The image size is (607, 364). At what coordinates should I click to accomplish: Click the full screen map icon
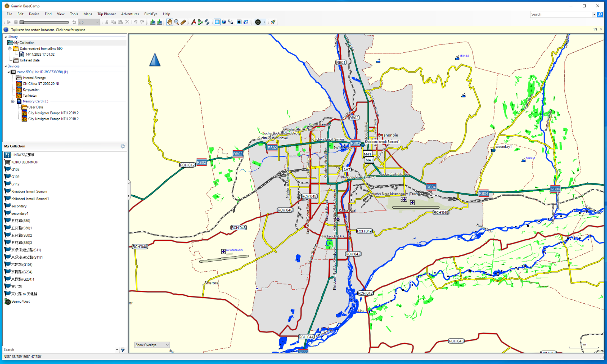(239, 22)
